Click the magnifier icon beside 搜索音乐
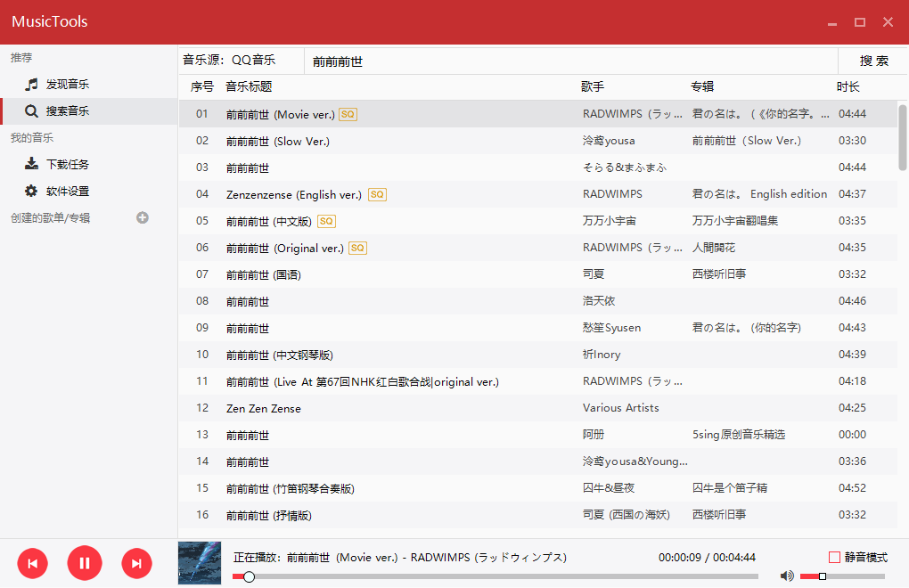The width and height of the screenshot is (909, 588). (31, 111)
